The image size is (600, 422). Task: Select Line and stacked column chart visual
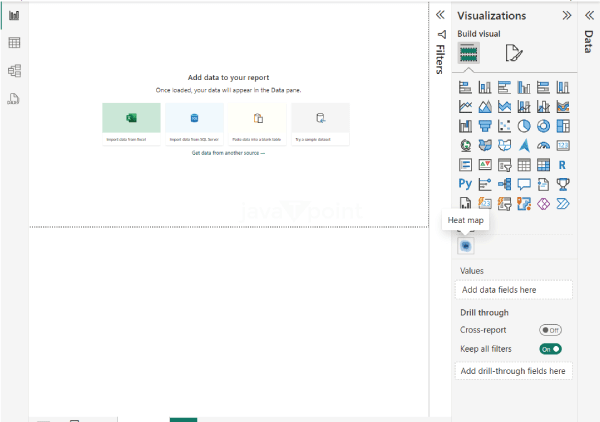(x=524, y=106)
